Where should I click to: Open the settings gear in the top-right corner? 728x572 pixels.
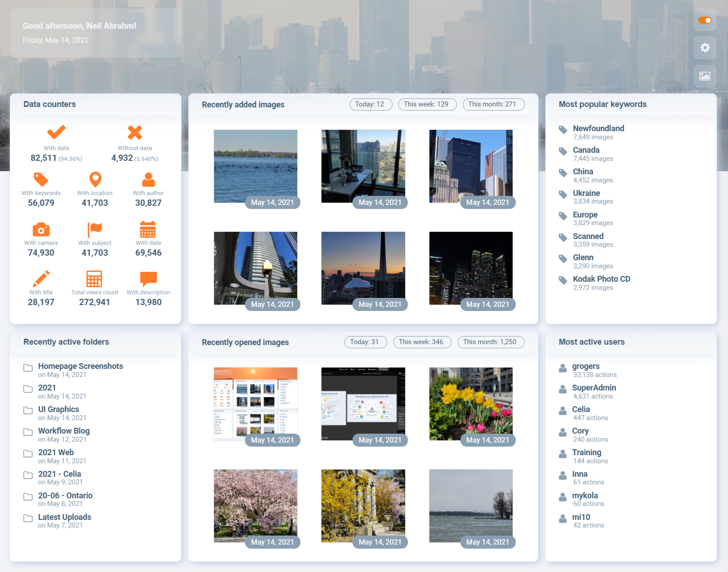click(705, 48)
